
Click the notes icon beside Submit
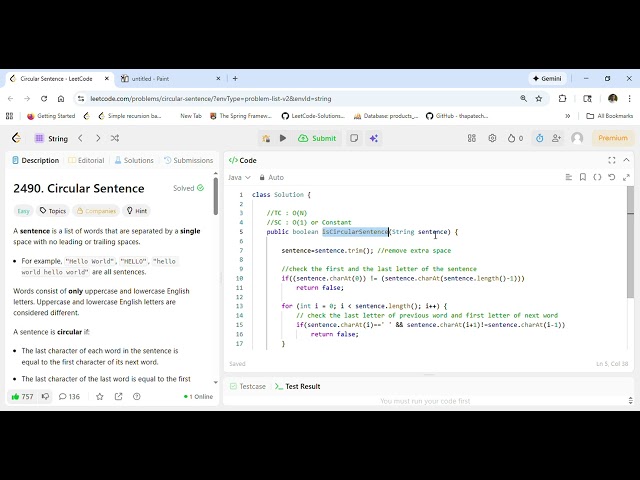tap(354, 138)
